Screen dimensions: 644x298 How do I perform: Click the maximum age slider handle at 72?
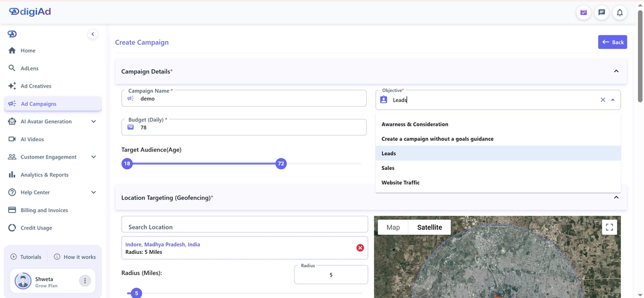[x=281, y=164]
